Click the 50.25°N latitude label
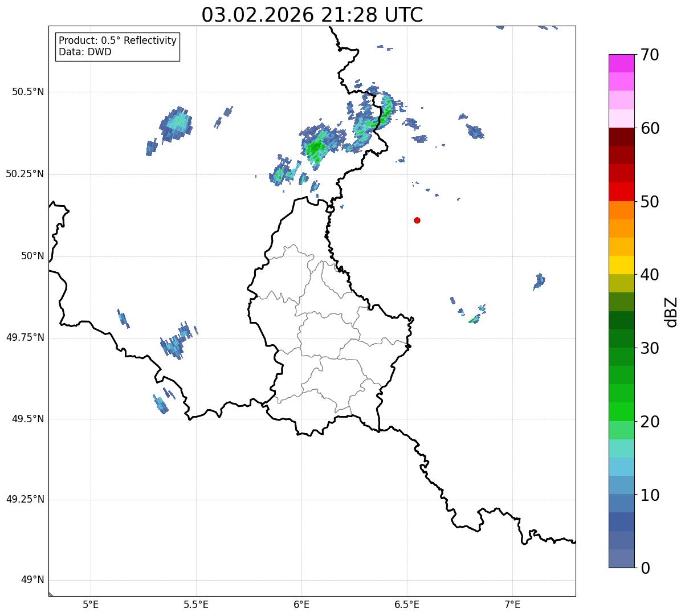This screenshot has height=616, width=685. click(25, 174)
